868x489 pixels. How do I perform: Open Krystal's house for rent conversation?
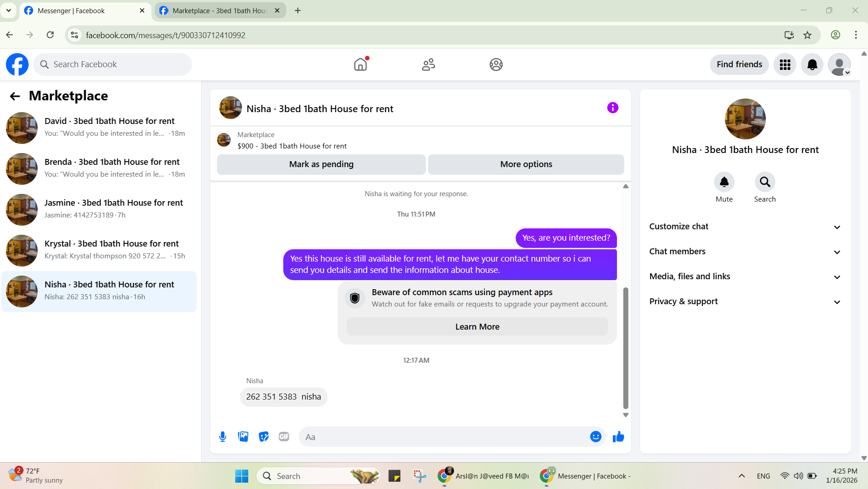[x=99, y=250]
